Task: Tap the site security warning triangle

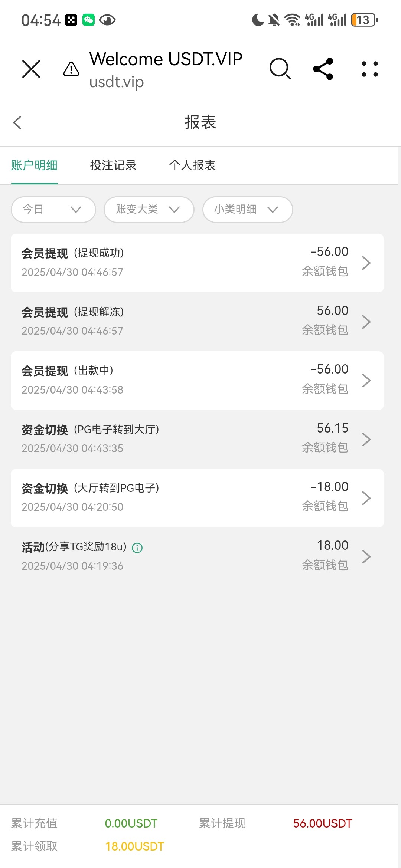Action: (71, 69)
